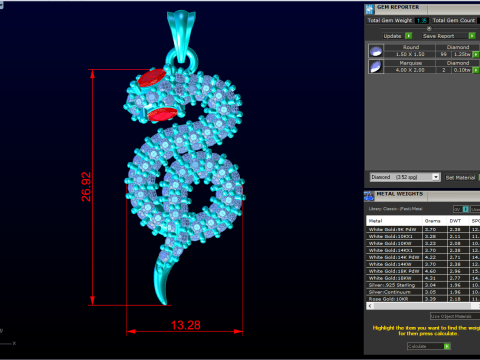Click the collapse handle under Total Gem Weight
This screenshot has width=480, height=360.
pos(429,28)
